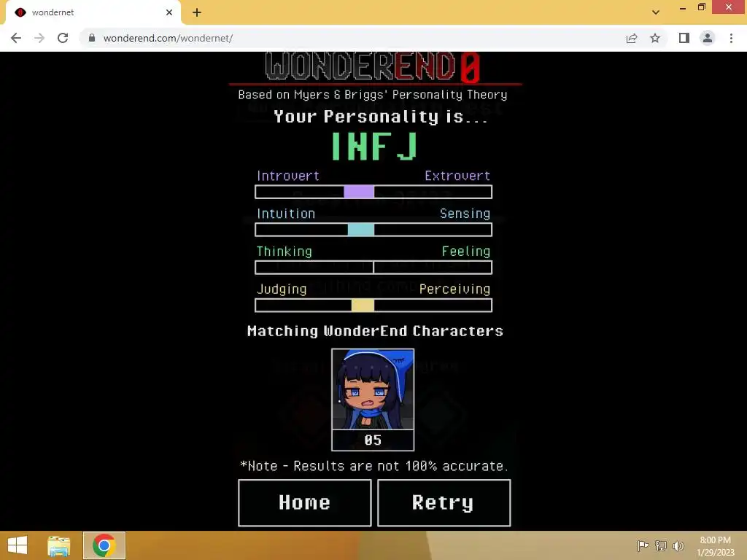Click the browser forward arrow
The width and height of the screenshot is (747, 560).
(39, 38)
